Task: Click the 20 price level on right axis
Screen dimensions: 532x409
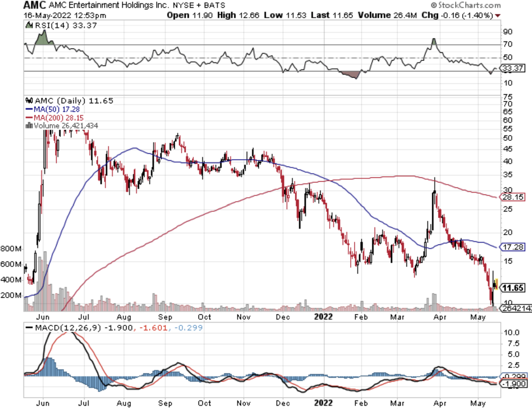Action: coord(508,233)
